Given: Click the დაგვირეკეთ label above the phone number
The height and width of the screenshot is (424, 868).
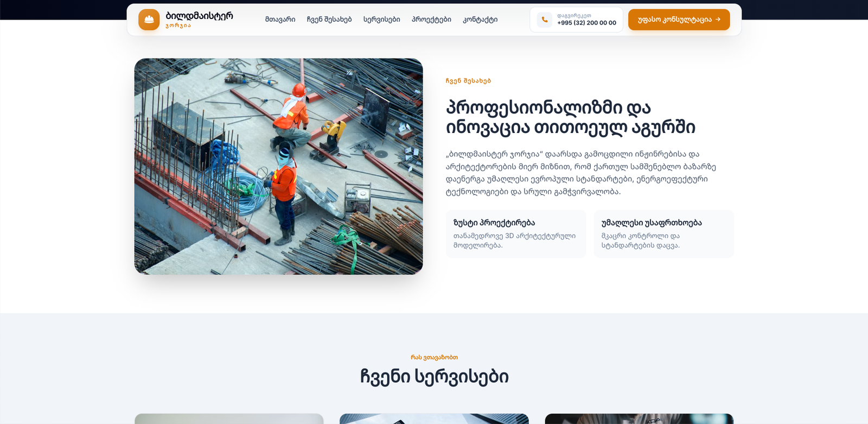Looking at the screenshot, I should click(x=574, y=16).
